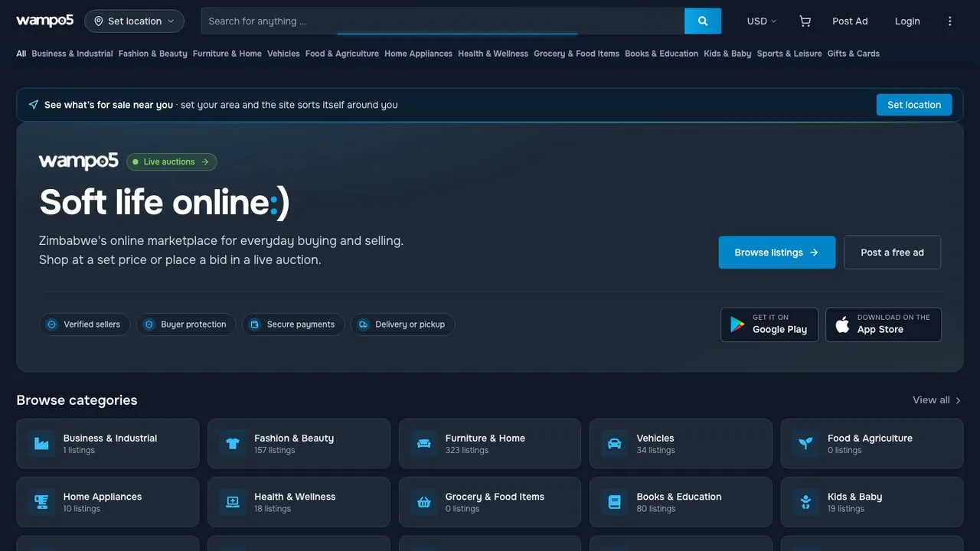The image size is (980, 551).
Task: Click the Buyer protection shield icon
Action: click(x=149, y=324)
